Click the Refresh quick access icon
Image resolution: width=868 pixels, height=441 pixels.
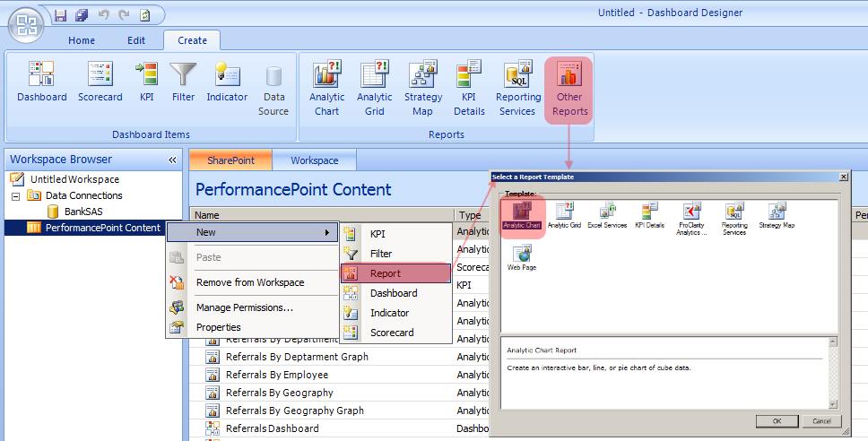point(145,15)
